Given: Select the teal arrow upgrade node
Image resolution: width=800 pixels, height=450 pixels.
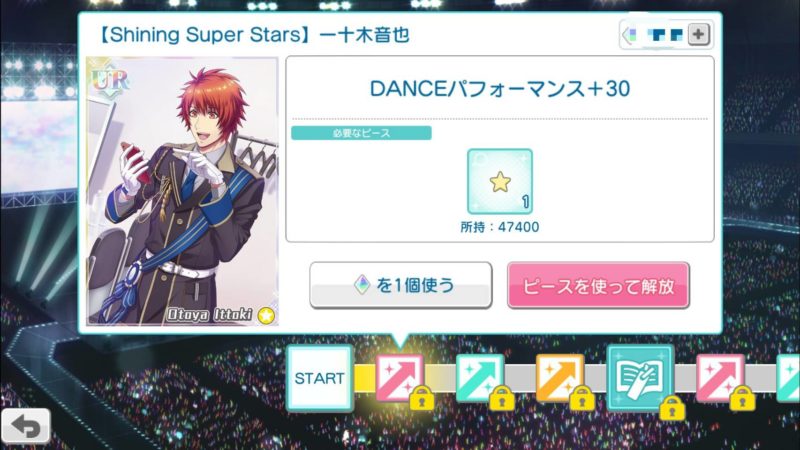Looking at the screenshot, I should [x=480, y=378].
